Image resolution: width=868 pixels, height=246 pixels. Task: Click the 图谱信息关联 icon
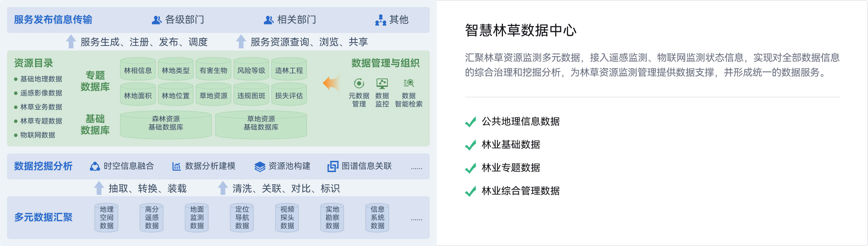[333, 166]
